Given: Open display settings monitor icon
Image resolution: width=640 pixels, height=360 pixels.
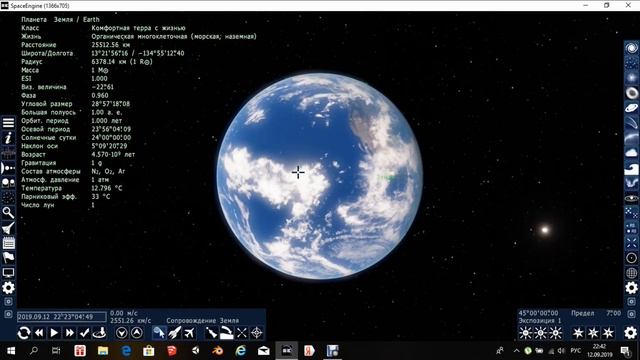Looking at the screenshot, I should [x=8, y=273].
